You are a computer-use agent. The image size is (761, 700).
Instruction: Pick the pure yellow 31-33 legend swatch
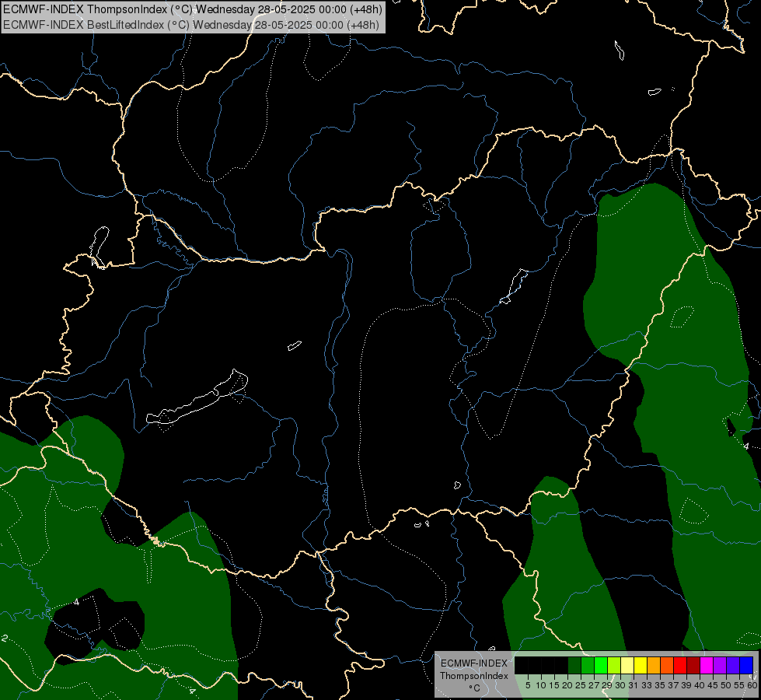click(x=641, y=665)
